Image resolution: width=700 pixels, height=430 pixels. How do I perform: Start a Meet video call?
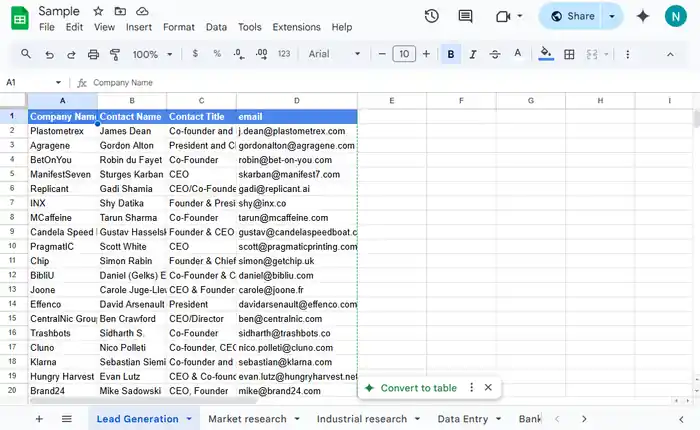tap(503, 17)
